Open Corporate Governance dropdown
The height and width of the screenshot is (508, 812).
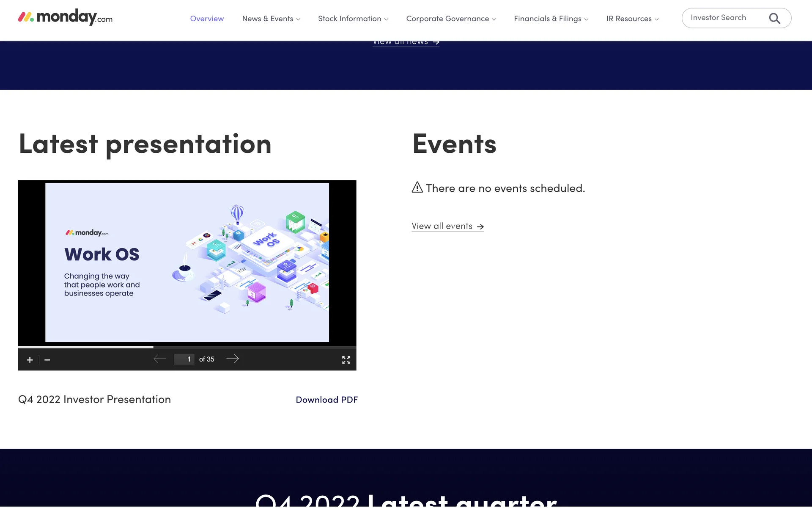tap(451, 19)
